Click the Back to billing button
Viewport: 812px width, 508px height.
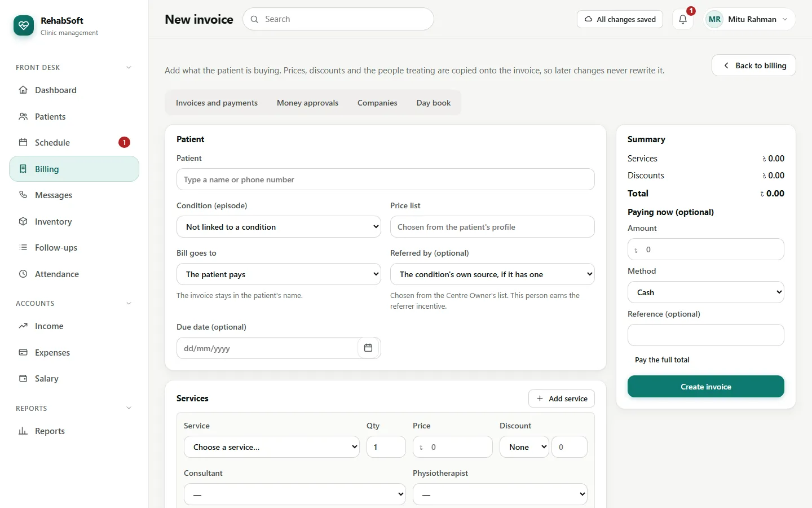pyautogui.click(x=754, y=65)
